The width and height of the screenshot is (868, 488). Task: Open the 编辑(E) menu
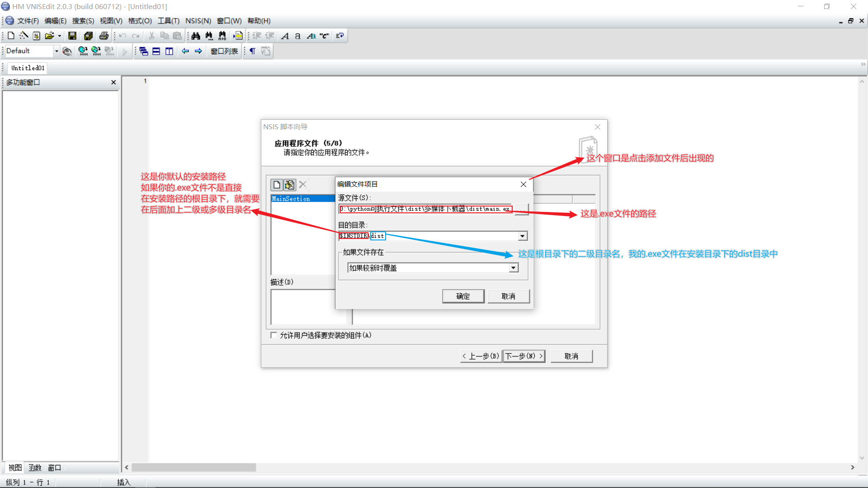56,21
